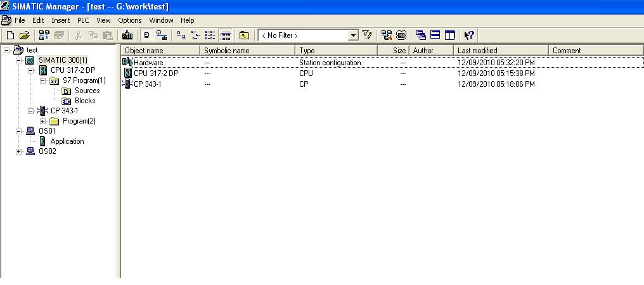Open project using the folder toolbar icon
Image resolution: width=644 pixels, height=285 pixels.
[24, 35]
